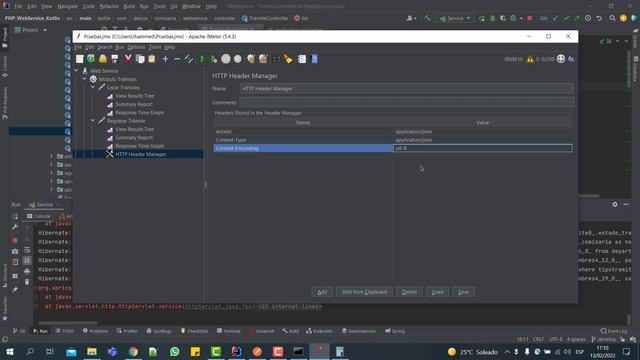Click the Clear All double broom icon
The image size is (640, 360).
[x=263, y=59]
